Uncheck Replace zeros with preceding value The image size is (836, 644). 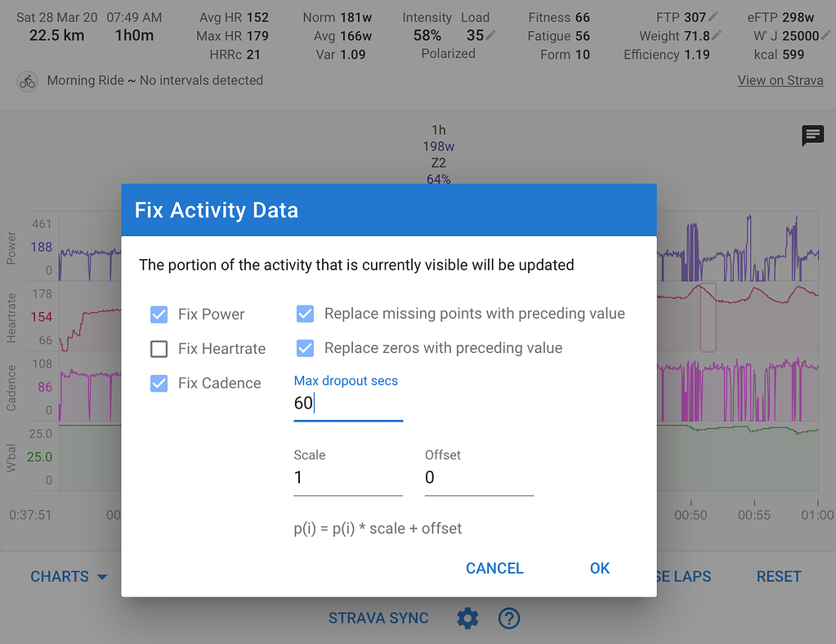[x=305, y=348]
